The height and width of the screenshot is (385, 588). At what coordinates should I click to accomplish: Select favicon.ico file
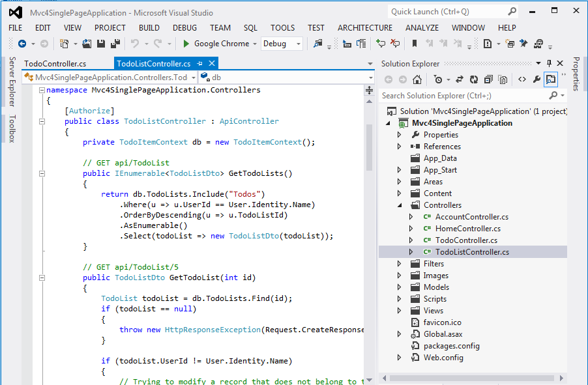point(443,322)
